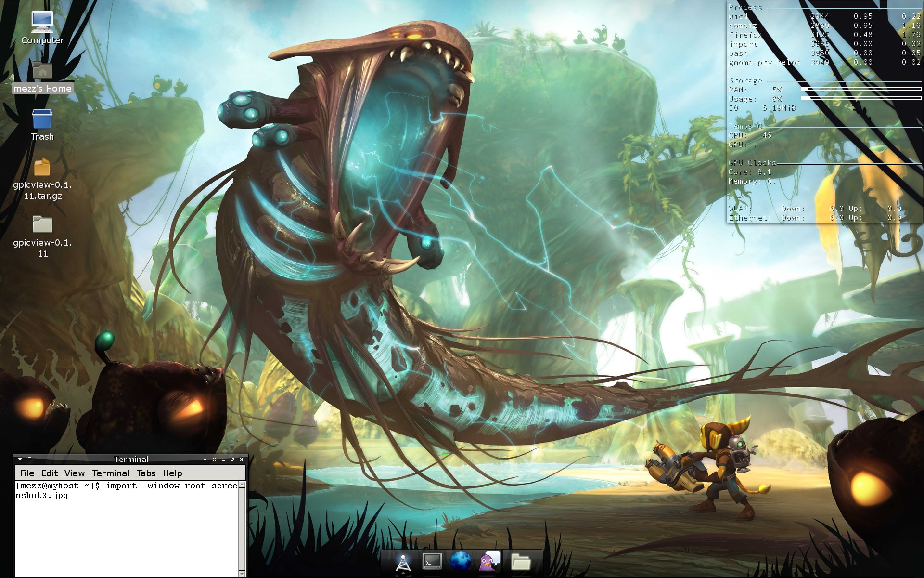Maximize the Terminal window

(x=232, y=460)
